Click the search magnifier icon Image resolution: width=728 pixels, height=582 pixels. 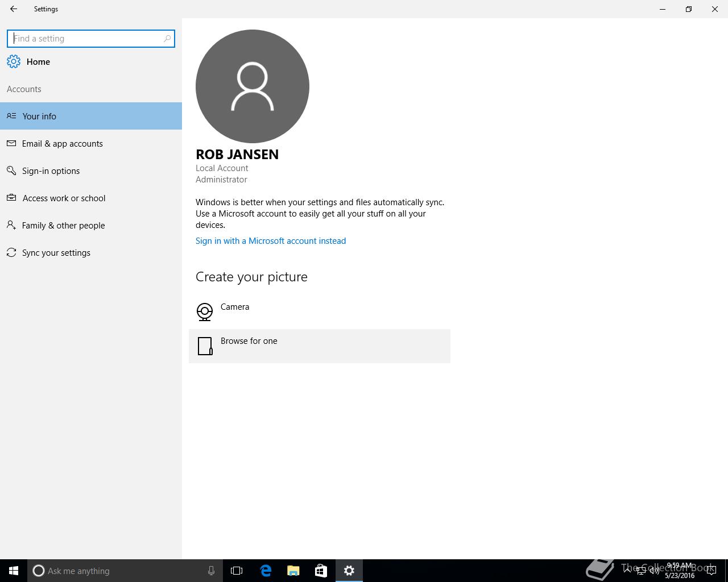(167, 39)
